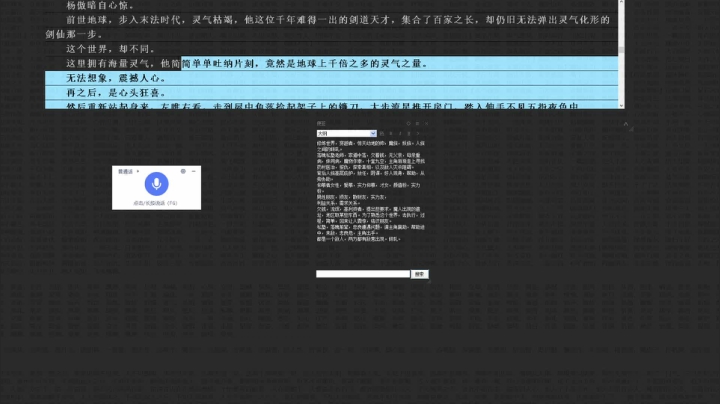
Task: Minimize the voice input widget with its dash icon
Action: [x=194, y=171]
